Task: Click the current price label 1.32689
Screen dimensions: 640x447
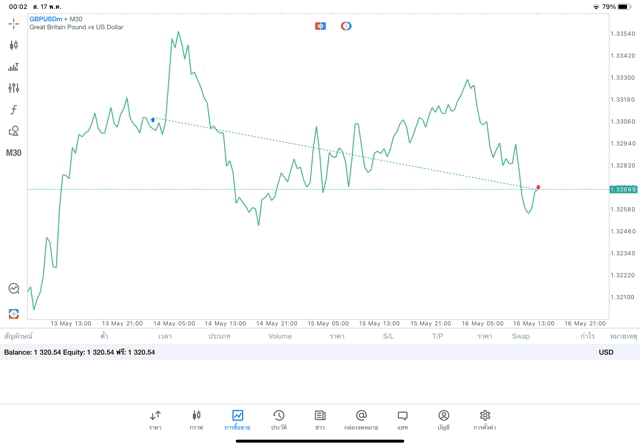Action: tap(623, 189)
